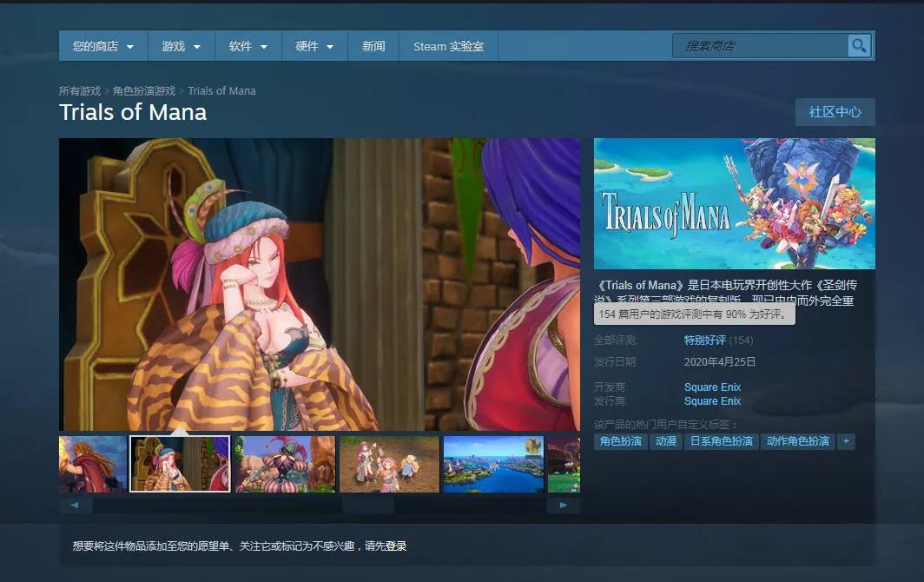
Task: Click the 登录 sign-in link
Action: click(396, 546)
